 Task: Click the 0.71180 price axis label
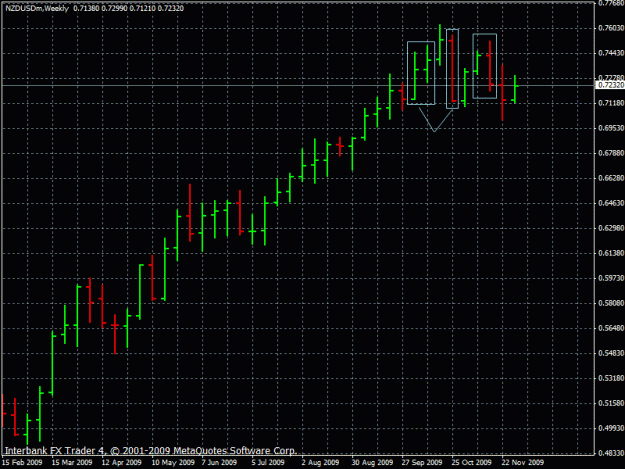611,103
